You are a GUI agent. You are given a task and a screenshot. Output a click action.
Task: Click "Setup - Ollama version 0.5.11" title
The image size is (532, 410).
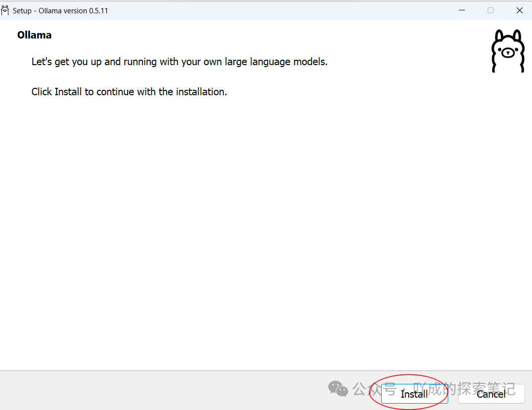coord(60,11)
